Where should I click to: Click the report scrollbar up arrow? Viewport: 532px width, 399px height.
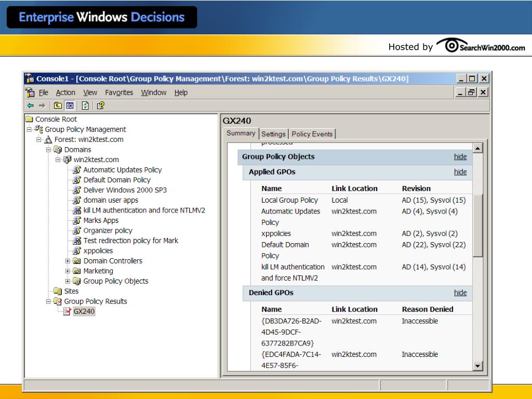click(x=478, y=148)
